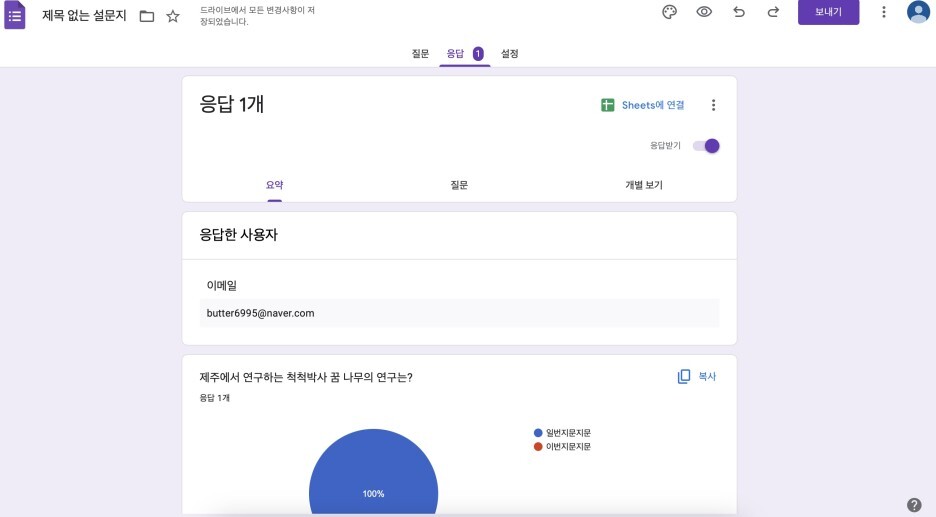Click the 이번지문지문 legend label
The height and width of the screenshot is (517, 936).
click(x=568, y=447)
